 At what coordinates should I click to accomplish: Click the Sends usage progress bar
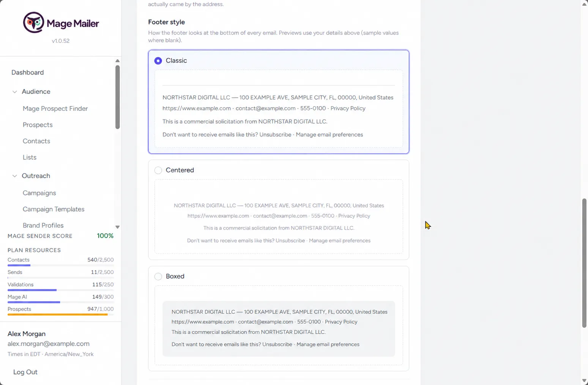click(x=61, y=278)
